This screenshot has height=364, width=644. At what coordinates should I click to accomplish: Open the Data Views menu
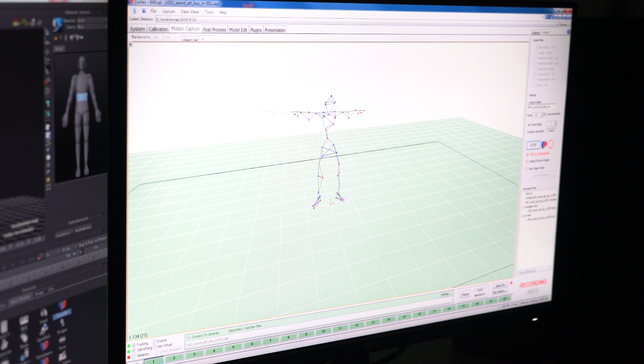point(190,12)
